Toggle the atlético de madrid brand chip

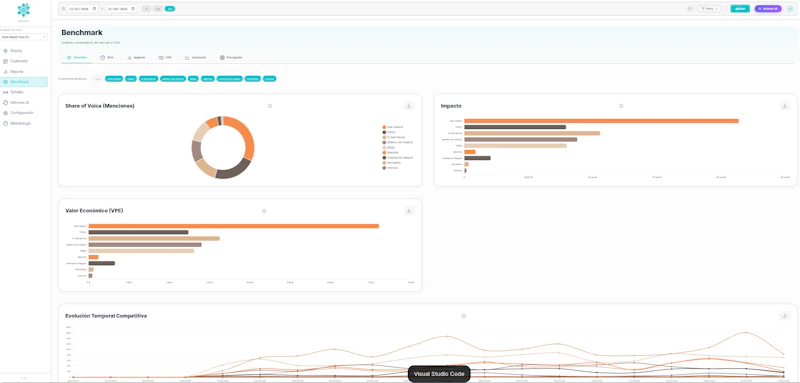coord(173,79)
